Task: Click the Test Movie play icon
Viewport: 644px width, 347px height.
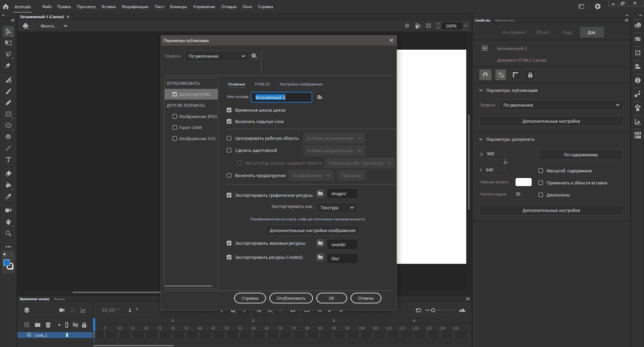Action: [x=598, y=6]
